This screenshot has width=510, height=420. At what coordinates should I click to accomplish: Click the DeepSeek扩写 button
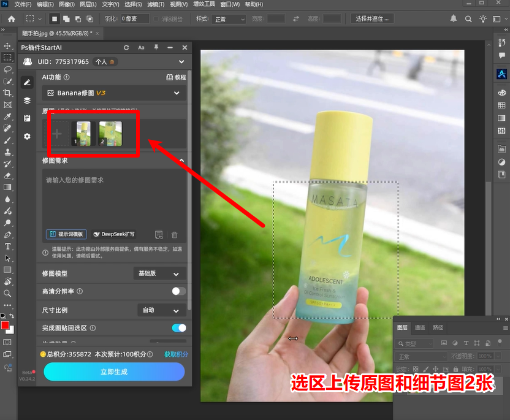point(113,234)
